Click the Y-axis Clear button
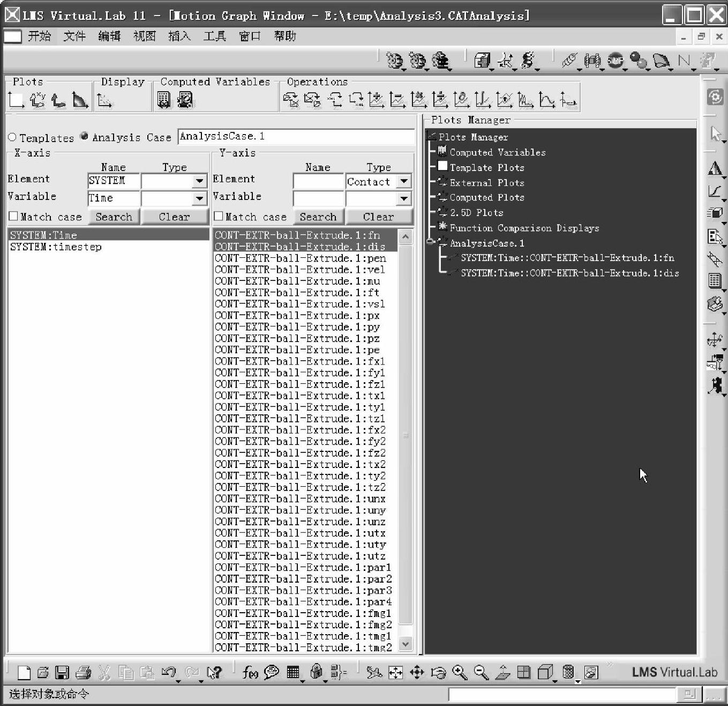 coord(379,217)
